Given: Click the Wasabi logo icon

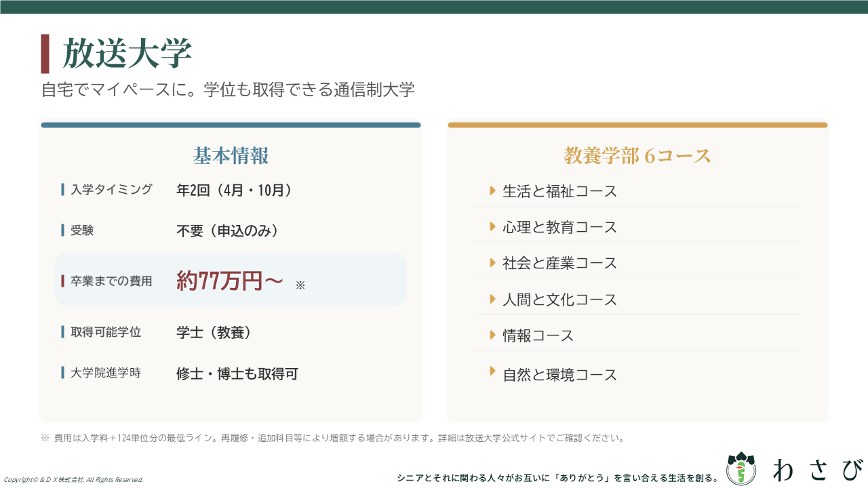Looking at the screenshot, I should (741, 468).
